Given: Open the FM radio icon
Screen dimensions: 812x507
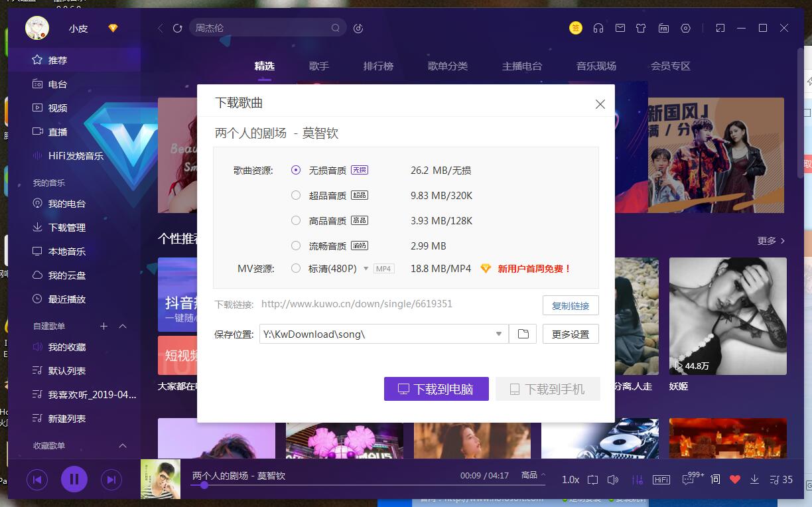Looking at the screenshot, I should click(663, 28).
